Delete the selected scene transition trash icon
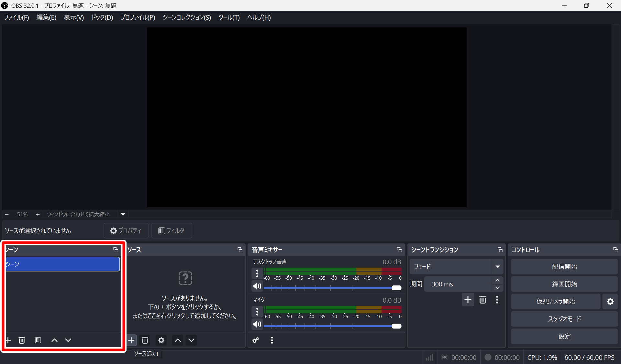Viewport: 621px width, 364px height. 482,300
